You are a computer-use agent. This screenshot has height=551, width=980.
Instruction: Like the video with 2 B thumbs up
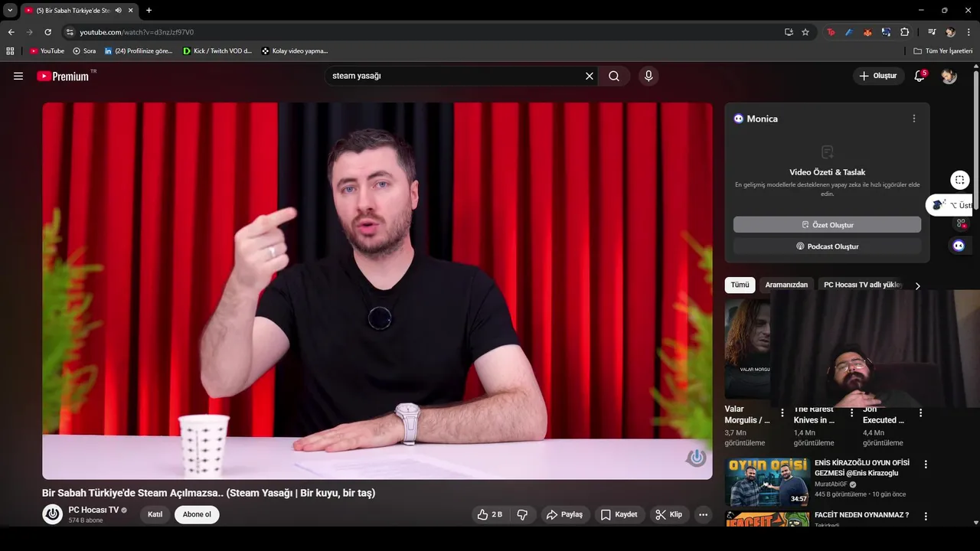click(489, 514)
